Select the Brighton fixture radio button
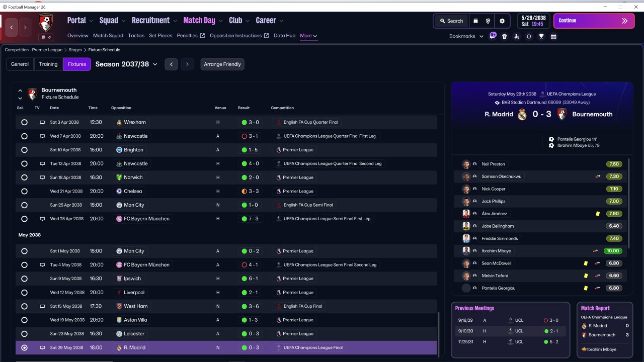644x362 pixels. (x=24, y=150)
